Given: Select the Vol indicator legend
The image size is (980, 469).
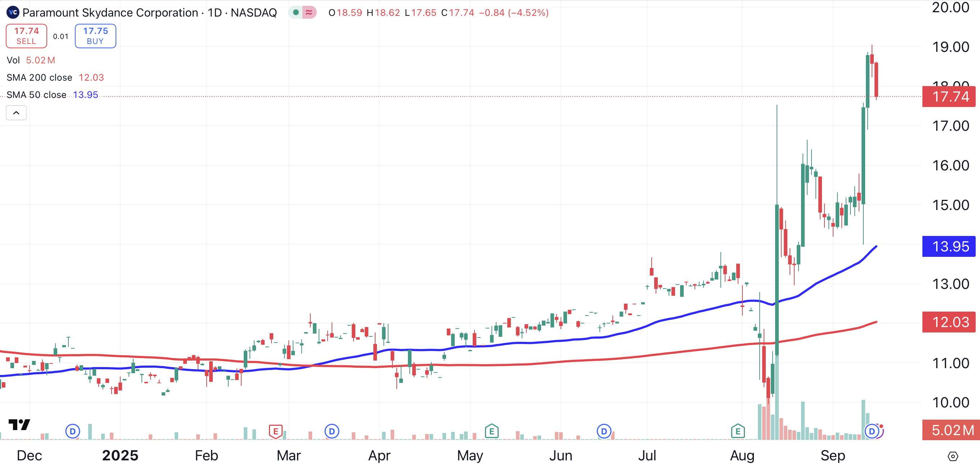Looking at the screenshot, I should click(14, 60).
